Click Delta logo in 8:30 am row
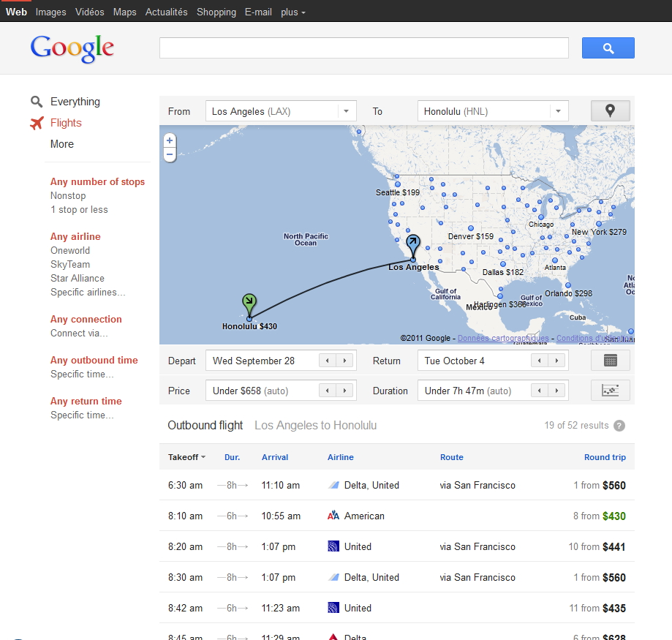The height and width of the screenshot is (640, 672). [x=333, y=577]
